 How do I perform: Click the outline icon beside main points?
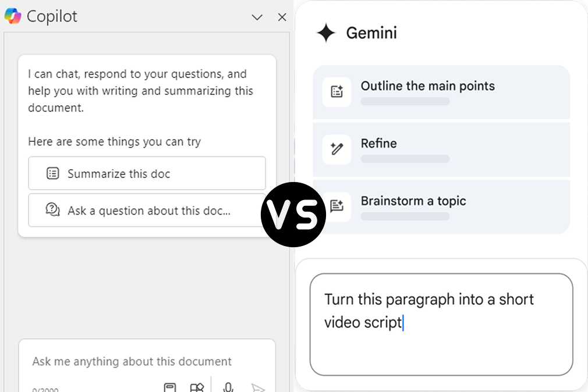pyautogui.click(x=336, y=92)
